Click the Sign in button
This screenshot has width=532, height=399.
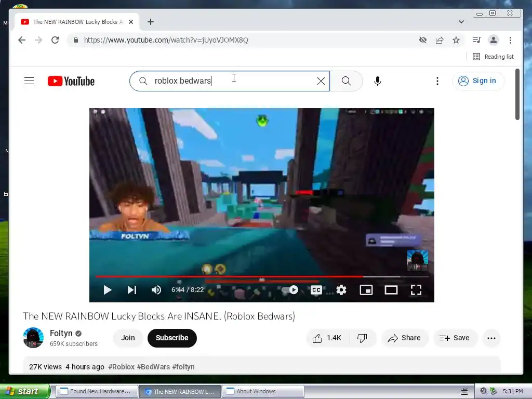tap(478, 81)
